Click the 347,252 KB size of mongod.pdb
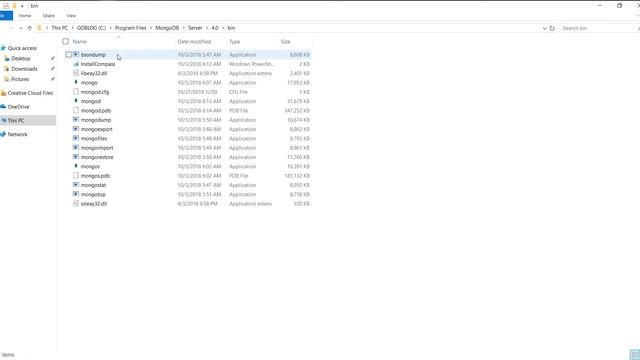The image size is (640, 360). coord(297,111)
